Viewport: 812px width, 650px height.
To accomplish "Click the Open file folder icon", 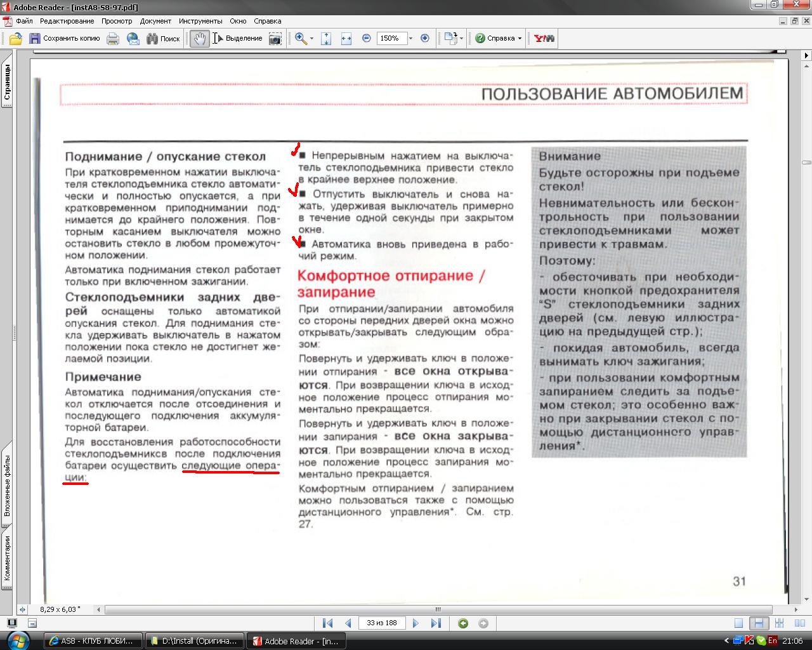I will (16, 39).
